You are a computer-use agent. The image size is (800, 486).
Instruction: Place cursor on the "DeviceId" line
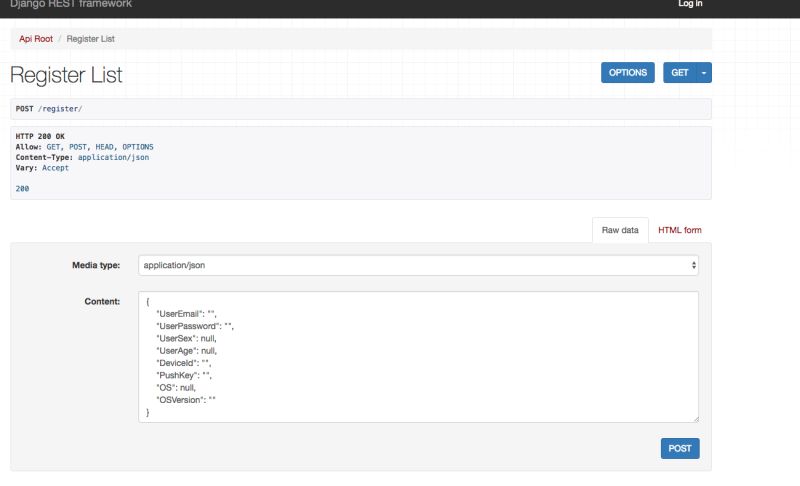point(184,363)
